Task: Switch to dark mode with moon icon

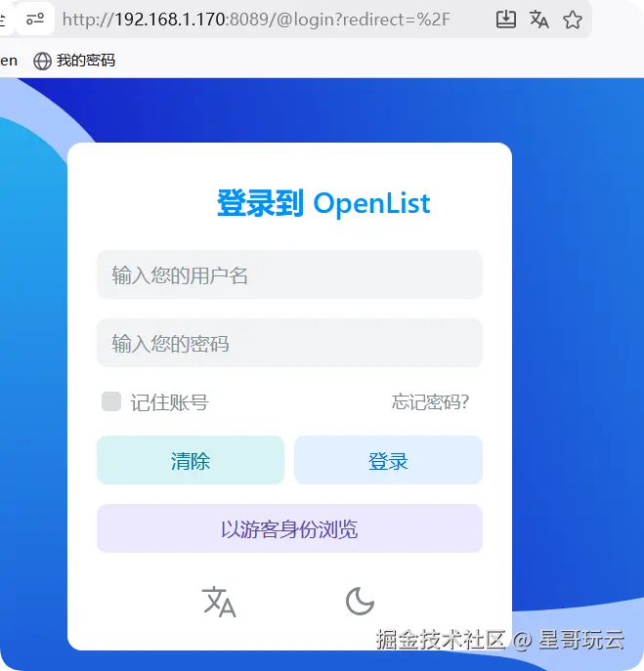Action: pyautogui.click(x=360, y=602)
